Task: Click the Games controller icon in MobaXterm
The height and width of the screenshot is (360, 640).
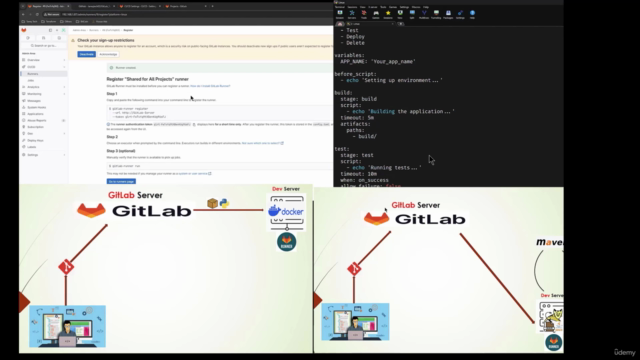Action: (376, 14)
